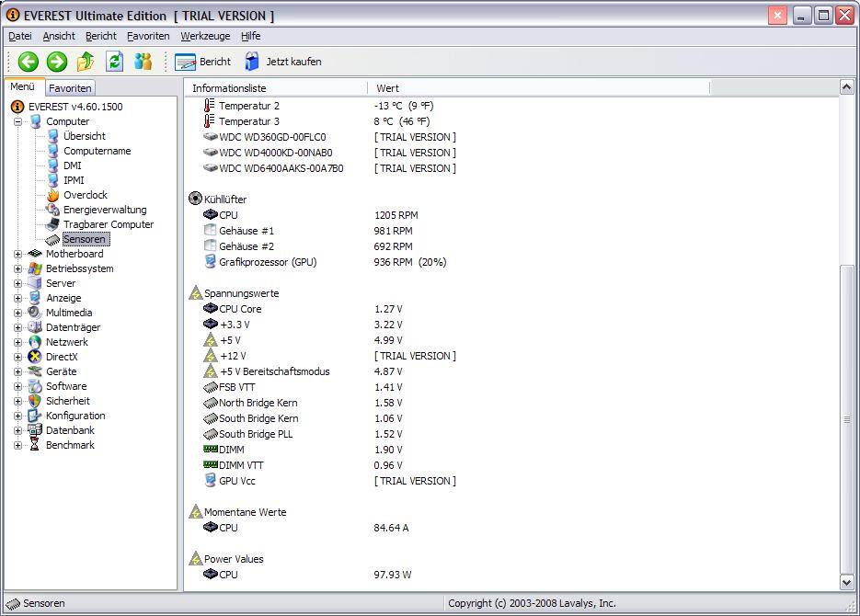This screenshot has width=860, height=616.
Task: Click the DIMM memory module icon
Action: tap(210, 449)
